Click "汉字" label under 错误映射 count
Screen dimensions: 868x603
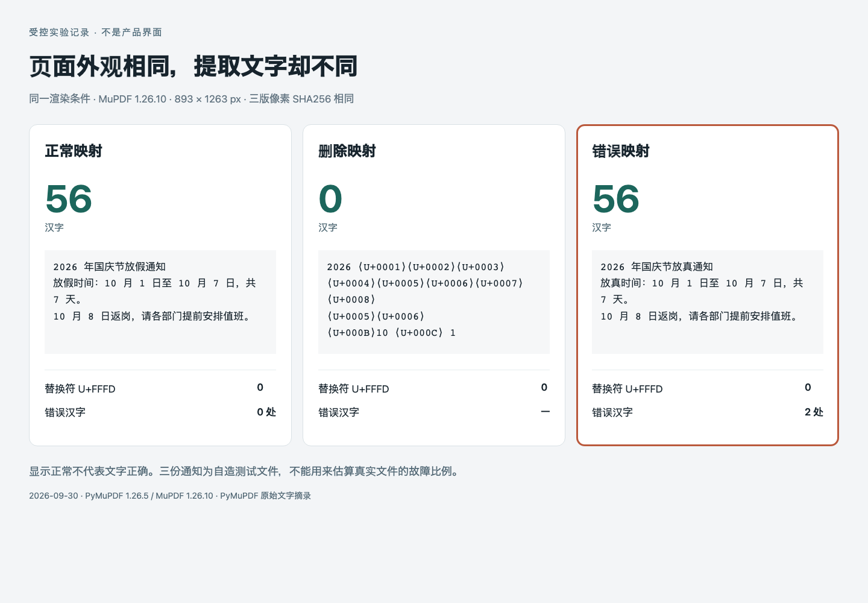tap(602, 227)
